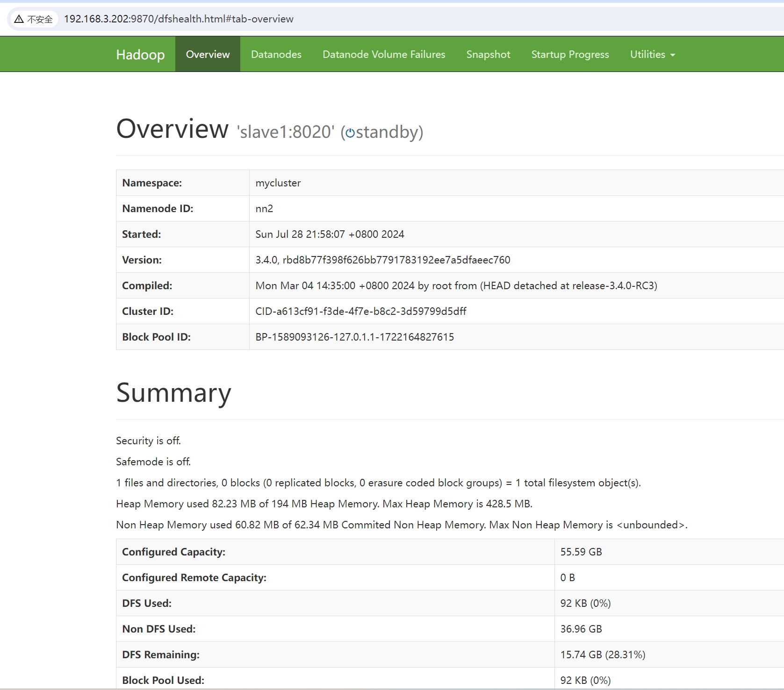Click the Configured Capacity: label

tap(173, 552)
